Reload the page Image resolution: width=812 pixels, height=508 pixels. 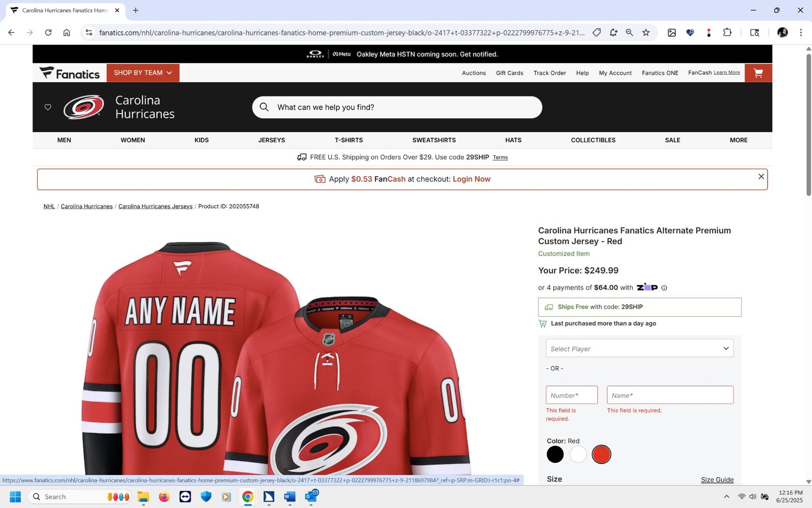tap(48, 33)
